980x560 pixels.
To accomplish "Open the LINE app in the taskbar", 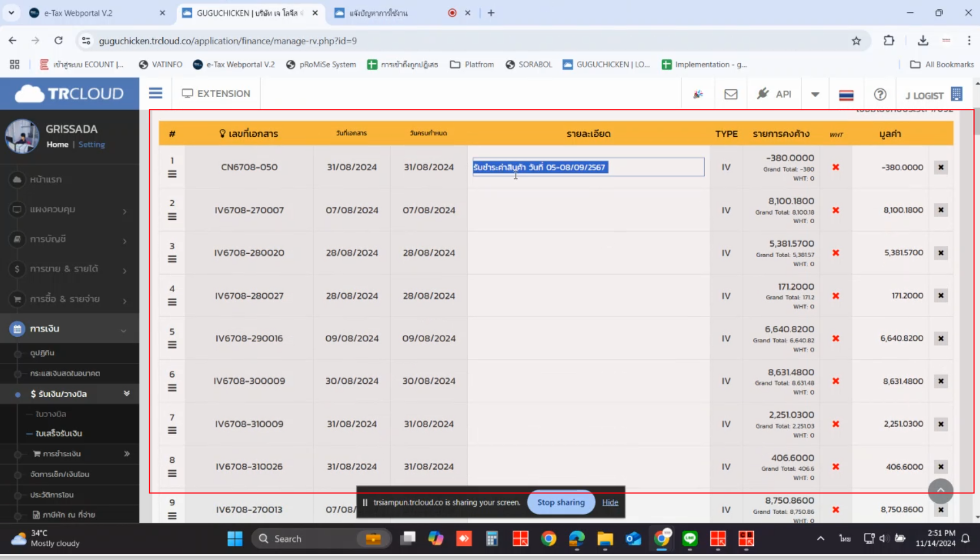I will tap(689, 539).
